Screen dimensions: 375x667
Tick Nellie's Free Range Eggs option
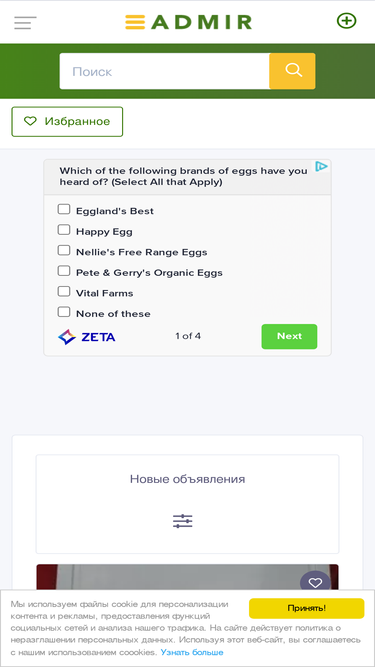[x=64, y=250]
